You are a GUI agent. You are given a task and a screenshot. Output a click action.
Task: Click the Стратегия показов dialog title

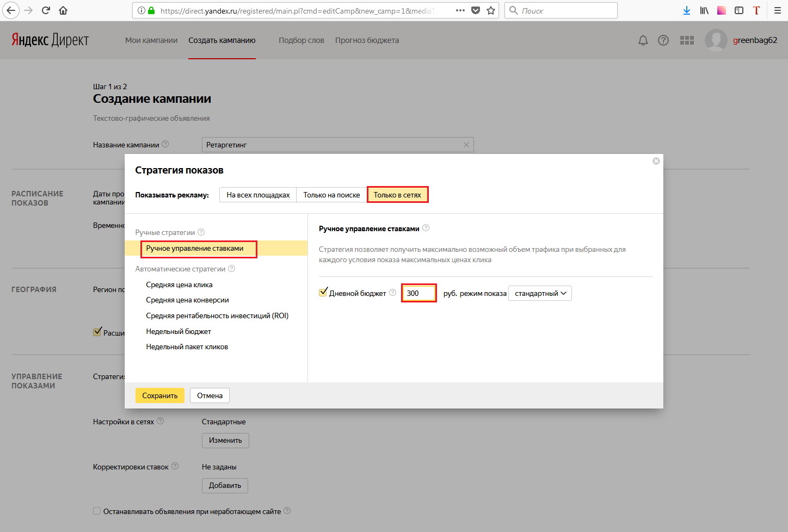point(179,170)
